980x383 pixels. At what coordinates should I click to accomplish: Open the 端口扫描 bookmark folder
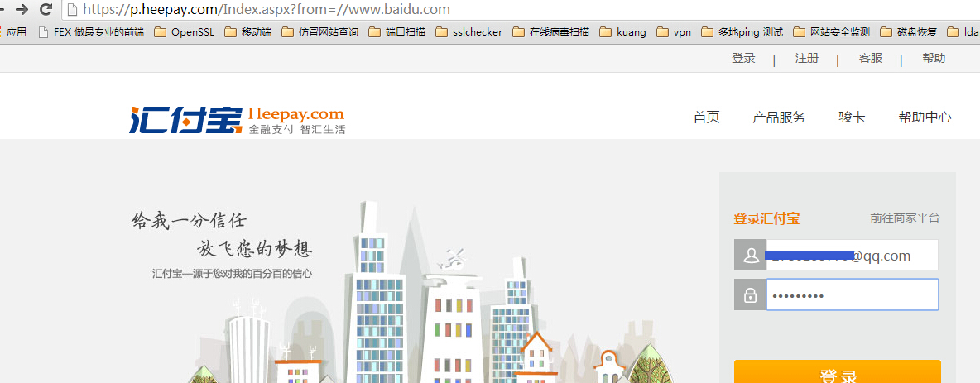pyautogui.click(x=396, y=32)
